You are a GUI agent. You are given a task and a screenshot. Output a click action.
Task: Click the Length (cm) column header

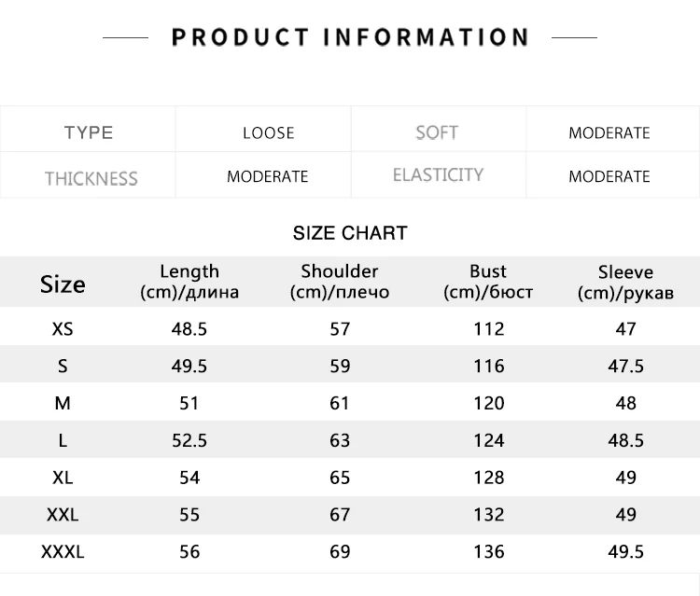coord(189,282)
